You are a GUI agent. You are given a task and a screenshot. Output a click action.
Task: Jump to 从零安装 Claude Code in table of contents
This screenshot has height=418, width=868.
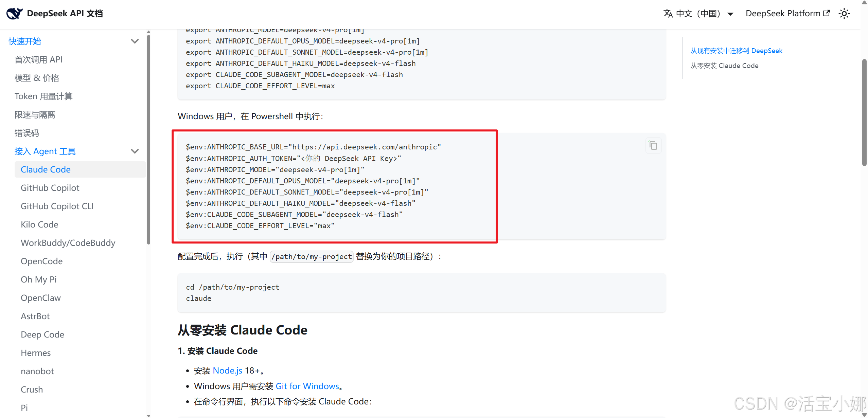[724, 66]
